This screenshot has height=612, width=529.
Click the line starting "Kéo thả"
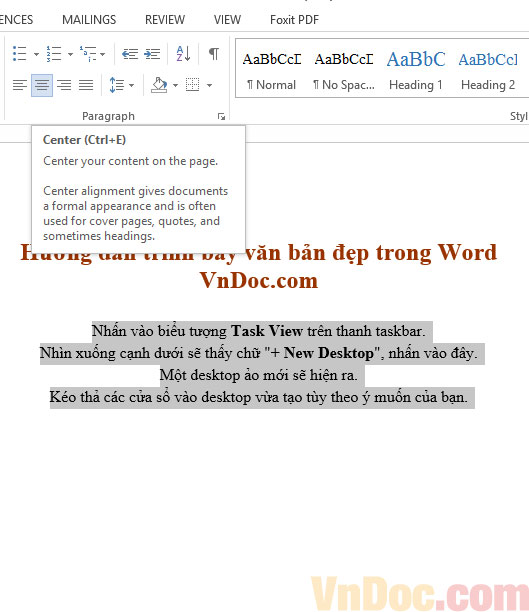click(x=258, y=397)
